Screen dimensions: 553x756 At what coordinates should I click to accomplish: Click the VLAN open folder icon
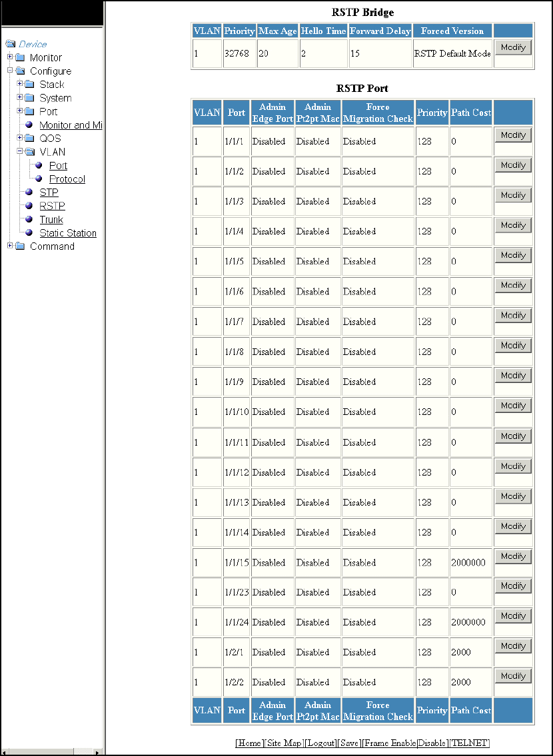tap(29, 152)
